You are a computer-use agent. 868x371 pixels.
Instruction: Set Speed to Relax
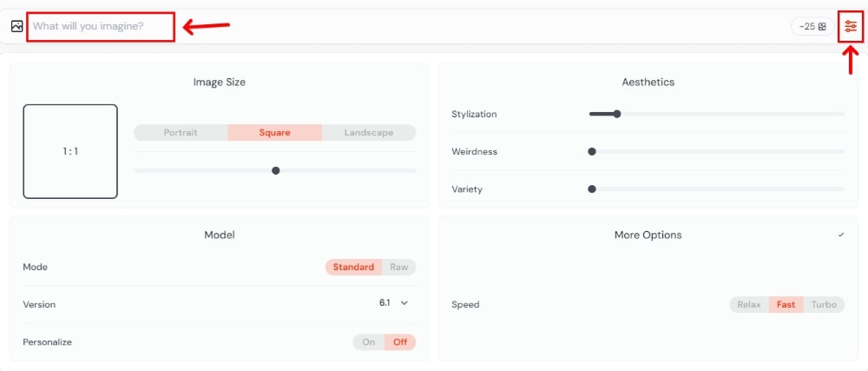tap(749, 304)
